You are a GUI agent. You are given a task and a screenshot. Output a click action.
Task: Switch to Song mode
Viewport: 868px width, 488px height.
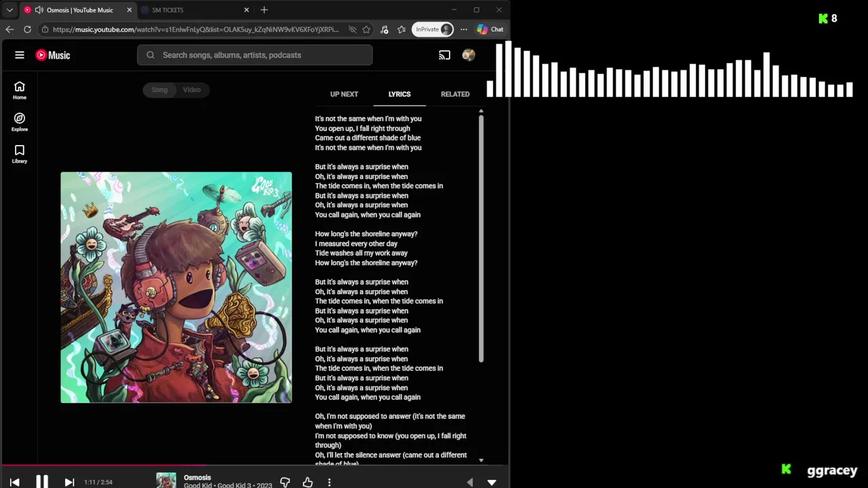[x=159, y=89]
